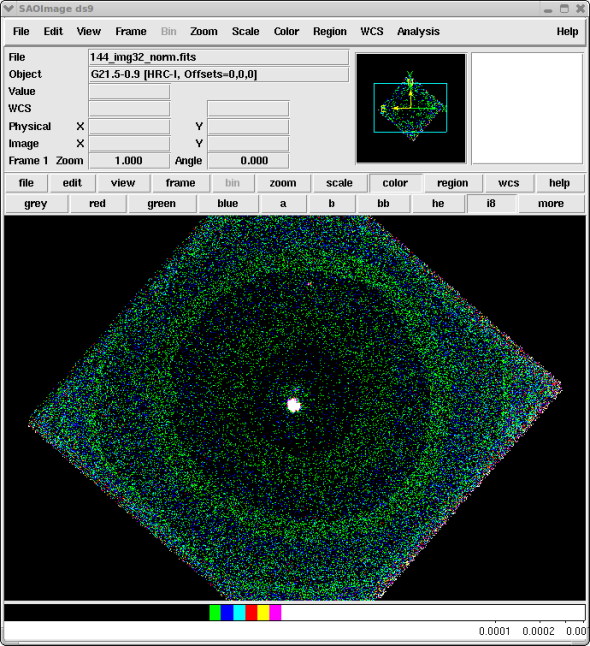Open the Analysis menu
This screenshot has height=646, width=590.
coord(418,31)
